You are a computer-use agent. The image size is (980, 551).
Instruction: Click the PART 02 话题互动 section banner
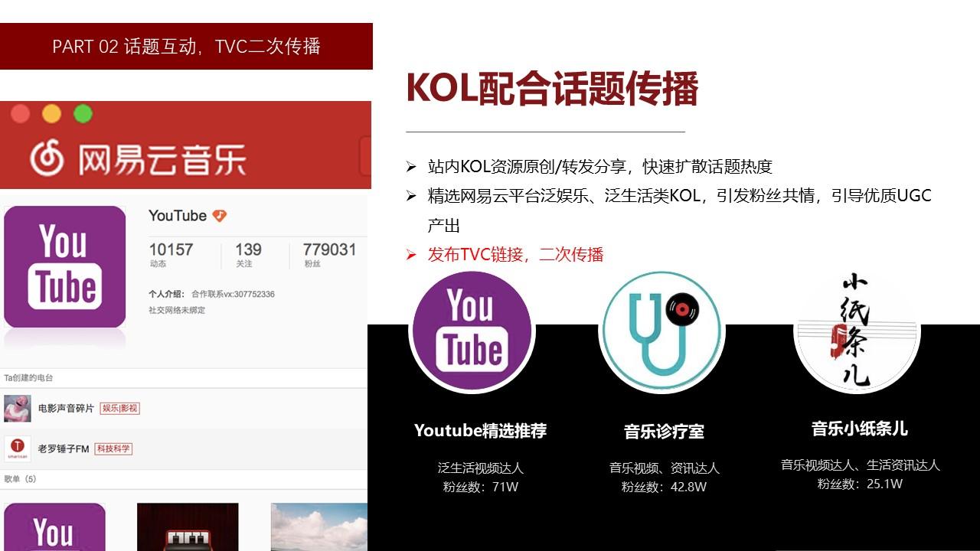(x=186, y=46)
